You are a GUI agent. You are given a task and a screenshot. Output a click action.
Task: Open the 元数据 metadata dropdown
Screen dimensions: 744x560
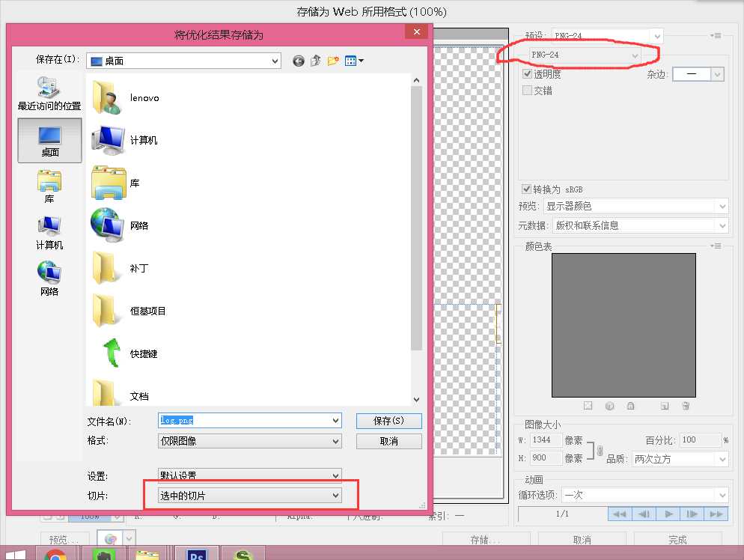click(640, 225)
